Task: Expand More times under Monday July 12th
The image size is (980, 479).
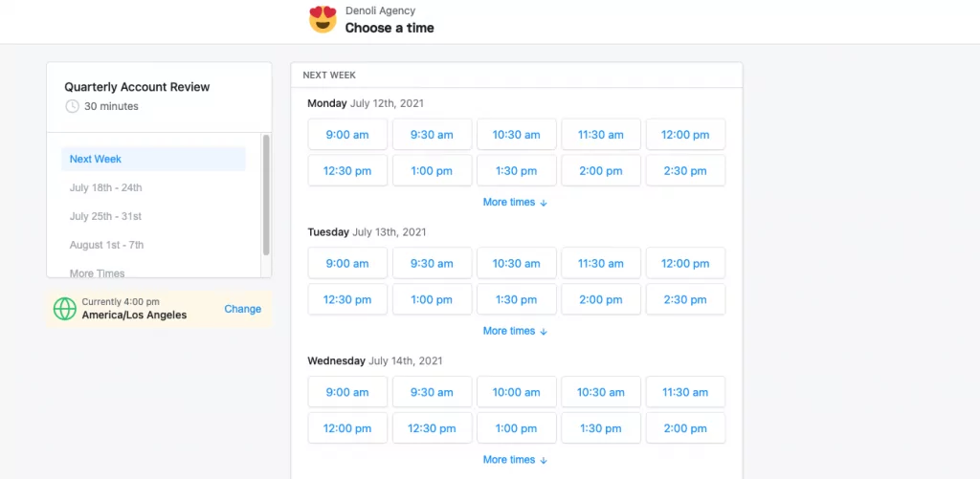Action: (x=515, y=202)
